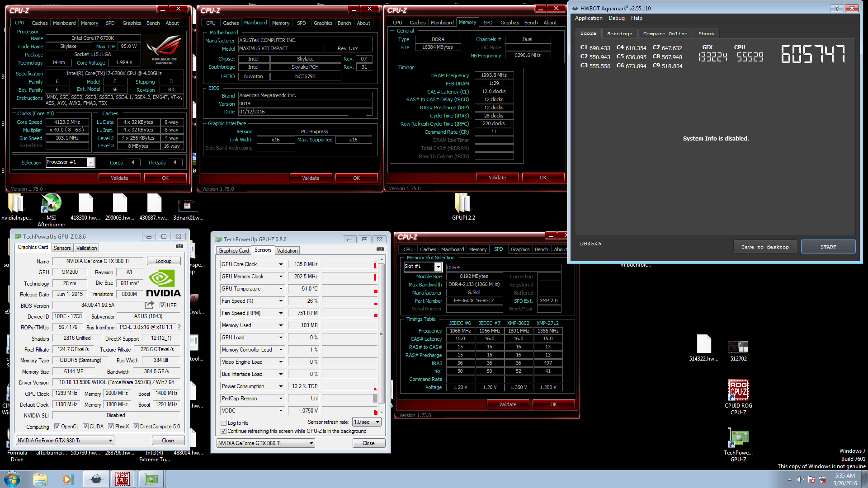
Task: Switch to HWBOT Aquamark taskbar icon
Action: 96,479
